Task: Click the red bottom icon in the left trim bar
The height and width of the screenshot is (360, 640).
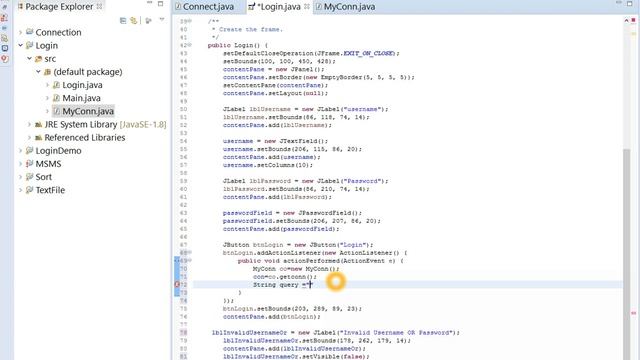Action: pos(4,59)
